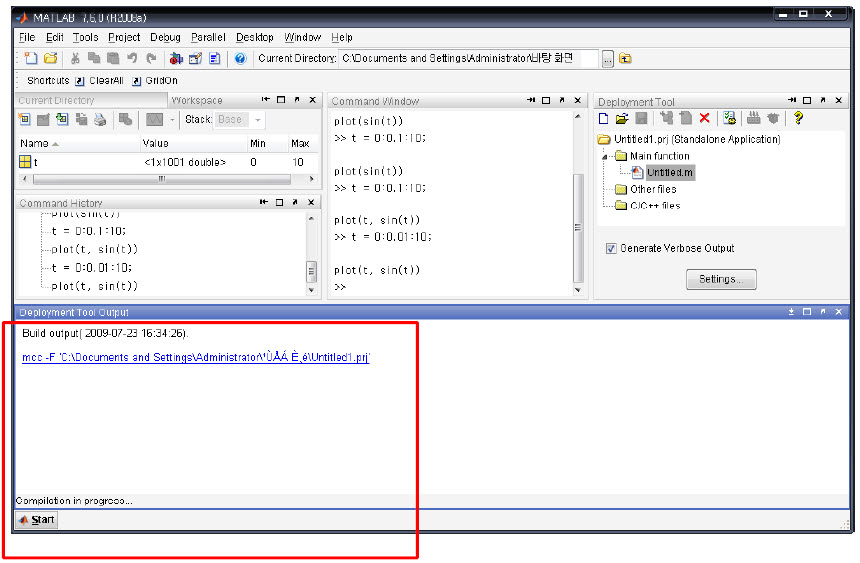The height and width of the screenshot is (563, 860).
Task: Click the import data icon in Workspace toolbar
Action: [x=62, y=119]
